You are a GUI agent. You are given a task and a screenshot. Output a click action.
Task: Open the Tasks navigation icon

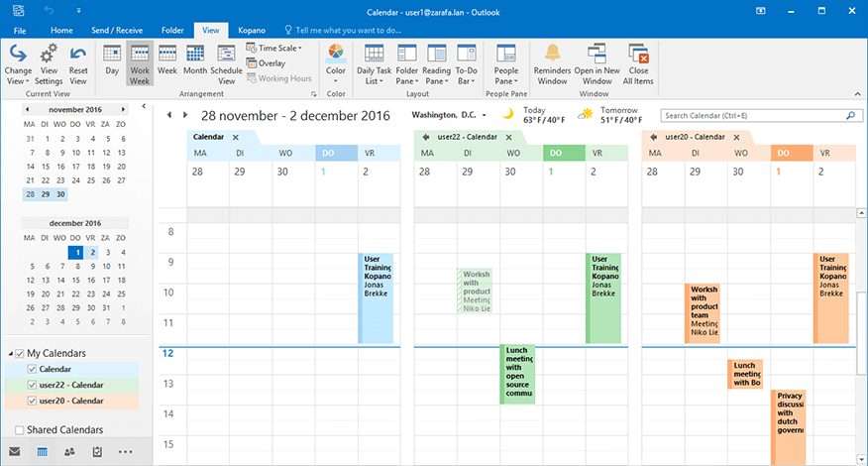coord(97,452)
